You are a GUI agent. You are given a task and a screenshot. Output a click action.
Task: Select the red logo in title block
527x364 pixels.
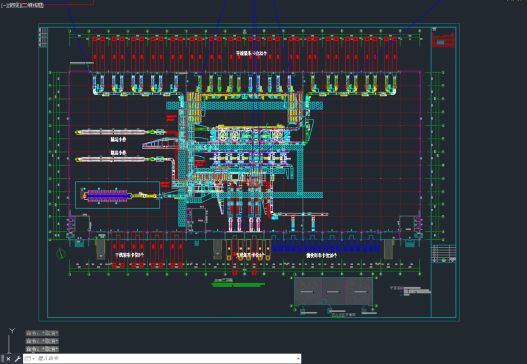click(443, 40)
